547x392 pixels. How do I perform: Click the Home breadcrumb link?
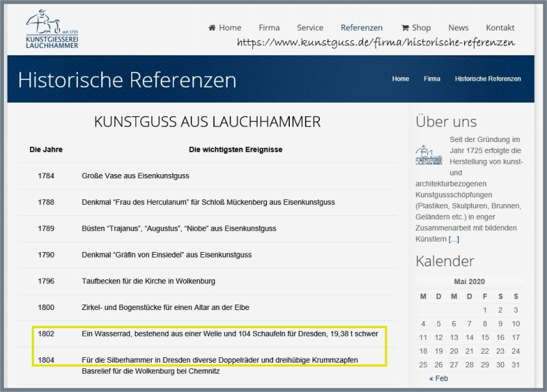click(x=401, y=79)
